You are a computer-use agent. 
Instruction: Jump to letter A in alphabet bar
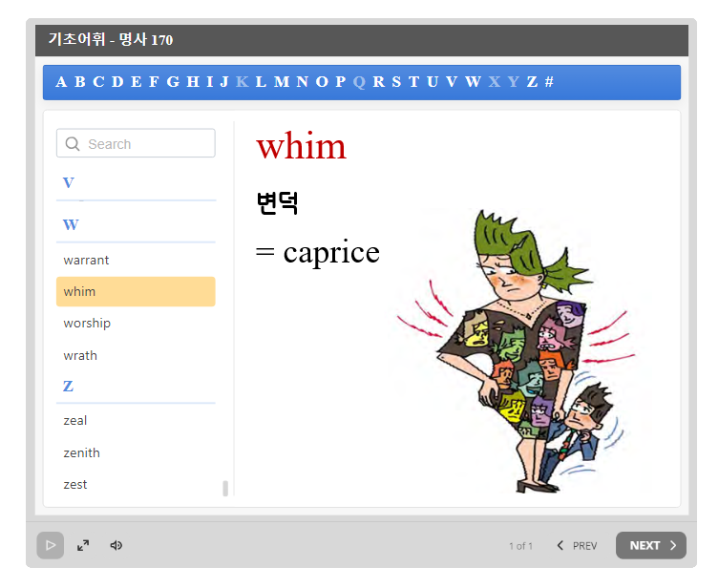pyautogui.click(x=61, y=82)
